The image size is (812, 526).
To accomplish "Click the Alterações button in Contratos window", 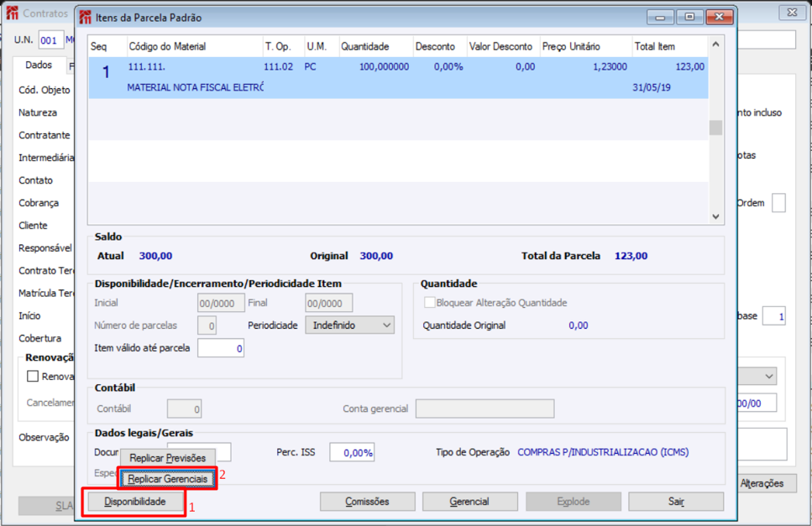I will point(767,483).
